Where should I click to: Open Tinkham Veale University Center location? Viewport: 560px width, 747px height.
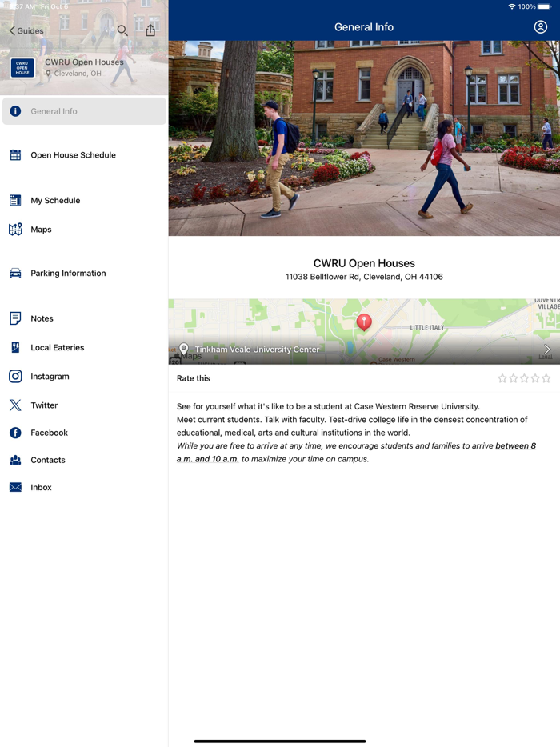tap(257, 350)
